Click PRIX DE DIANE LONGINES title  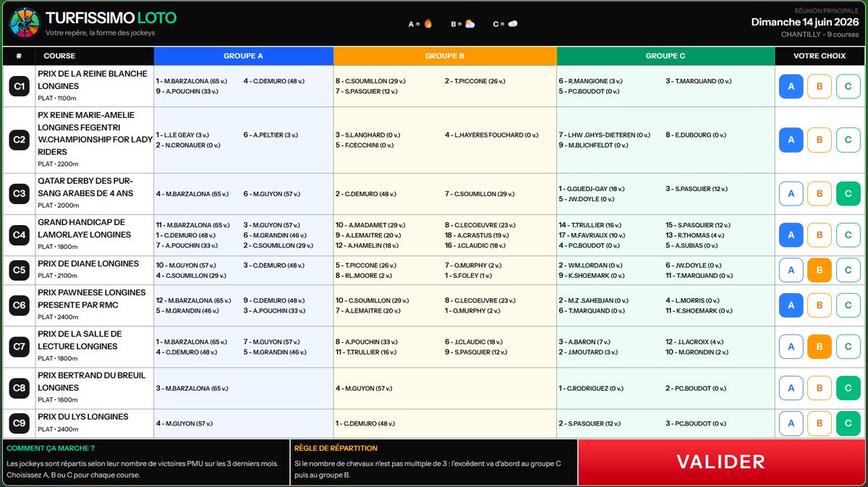[x=88, y=263]
